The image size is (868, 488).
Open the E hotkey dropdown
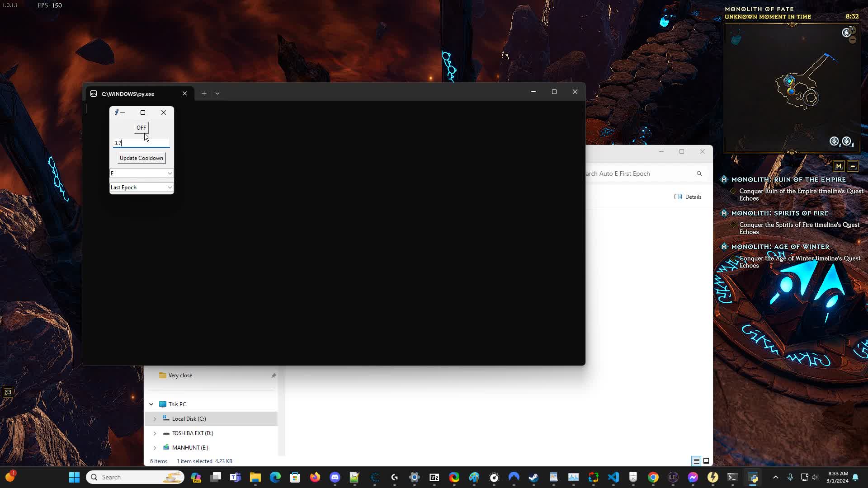(x=141, y=174)
